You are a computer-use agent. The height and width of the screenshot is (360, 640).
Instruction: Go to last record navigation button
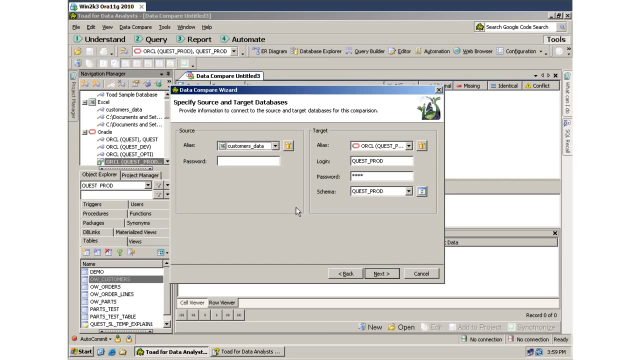pos(239,315)
